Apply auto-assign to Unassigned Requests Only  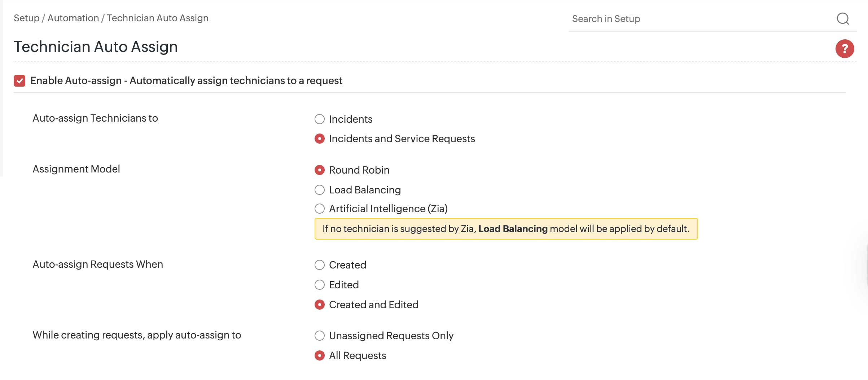point(320,336)
